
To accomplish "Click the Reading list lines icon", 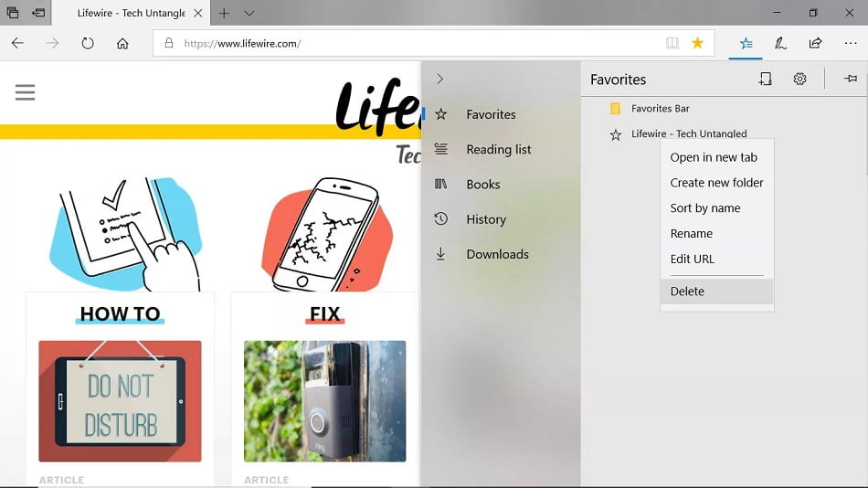I will click(x=440, y=149).
